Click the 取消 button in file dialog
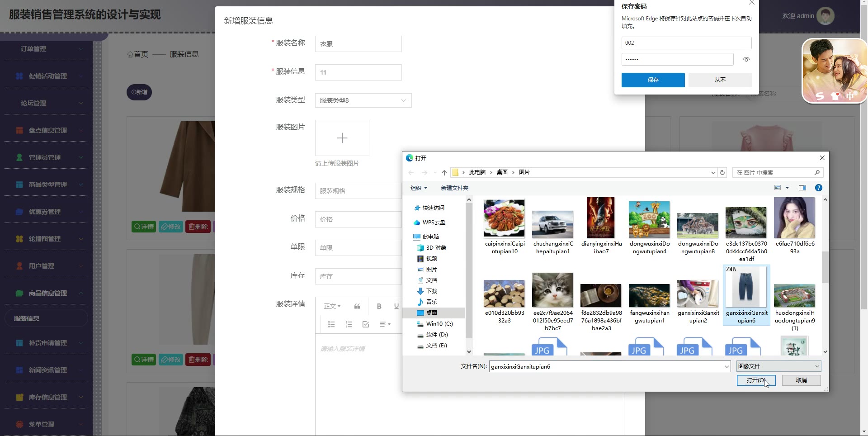This screenshot has height=436, width=868. coord(801,380)
